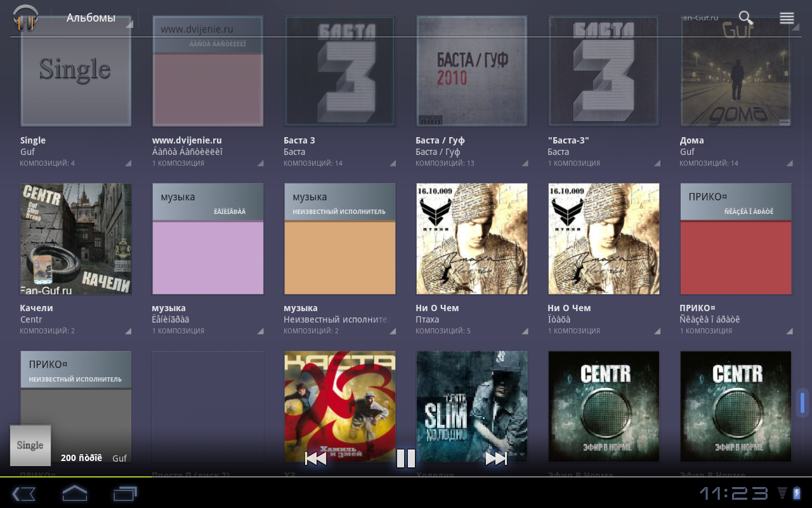The image size is (812, 508).
Task: Open options arrow for www.dvijenie.ru album
Action: 260,163
